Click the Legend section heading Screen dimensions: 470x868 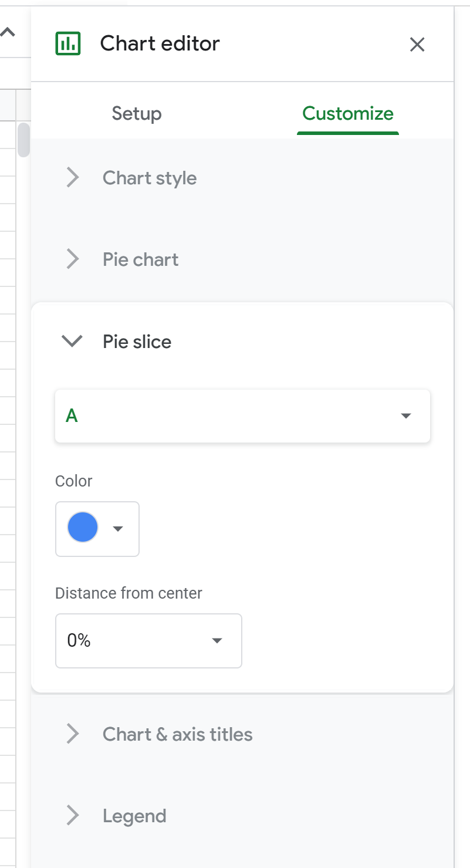coord(134,816)
